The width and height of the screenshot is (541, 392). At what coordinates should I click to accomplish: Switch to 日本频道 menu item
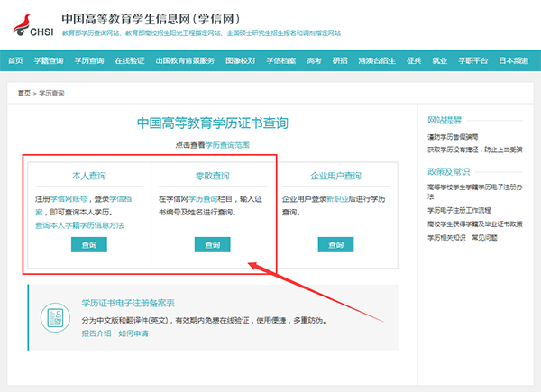(513, 61)
